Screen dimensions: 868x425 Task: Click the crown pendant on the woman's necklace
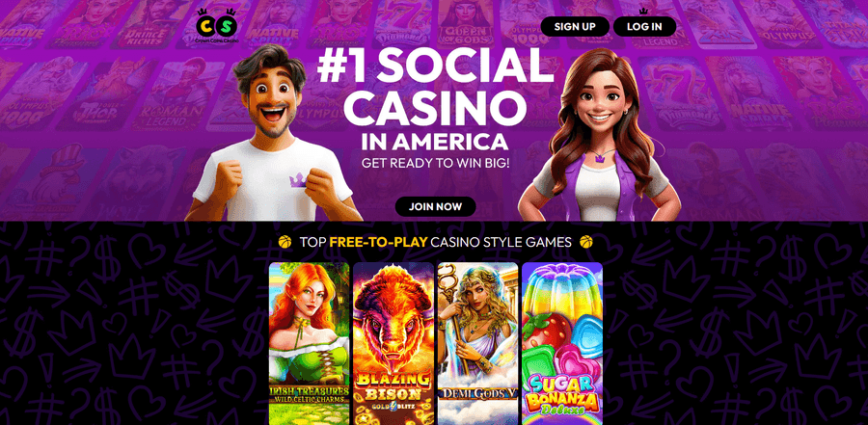pyautogui.click(x=598, y=157)
